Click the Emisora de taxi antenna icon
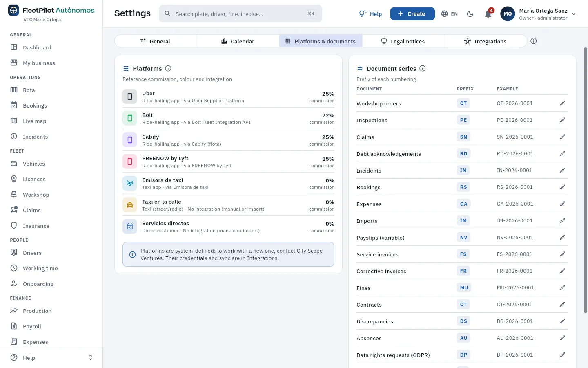The height and width of the screenshot is (368, 588). click(130, 184)
